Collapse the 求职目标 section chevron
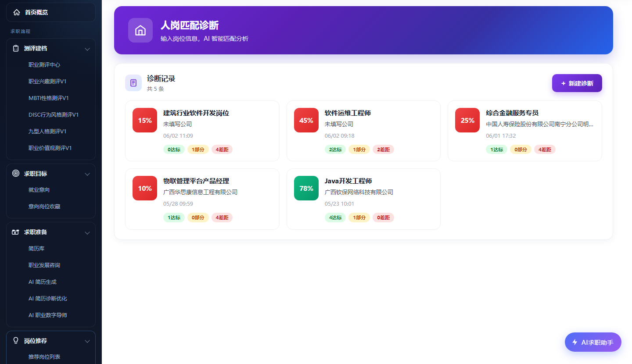Viewport: 632px width, 364px height. 87,174
